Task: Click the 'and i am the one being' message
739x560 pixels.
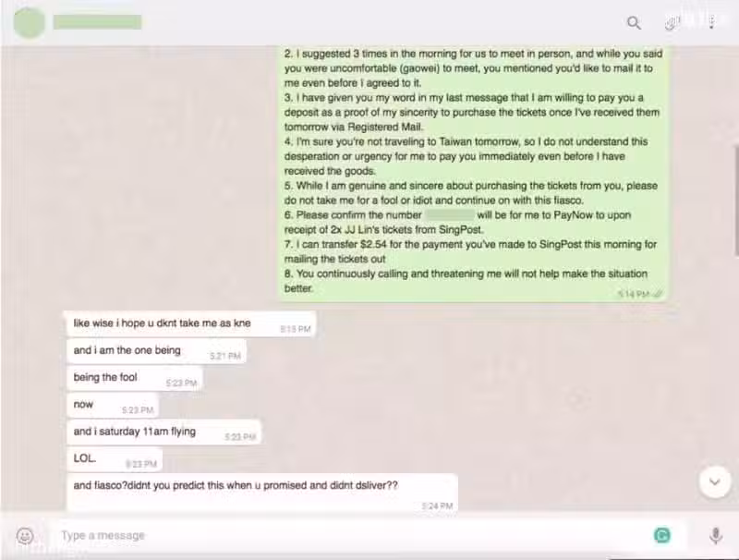Action: (x=156, y=351)
